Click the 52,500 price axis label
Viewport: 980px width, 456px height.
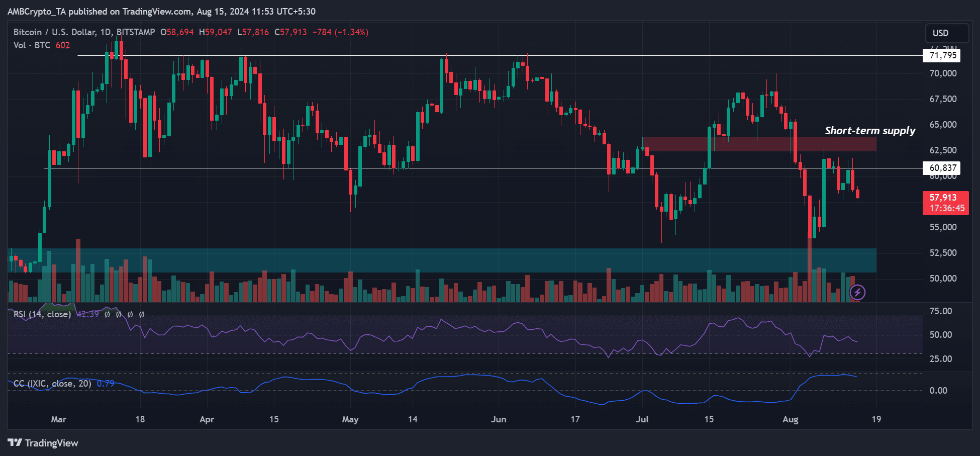[x=943, y=253]
